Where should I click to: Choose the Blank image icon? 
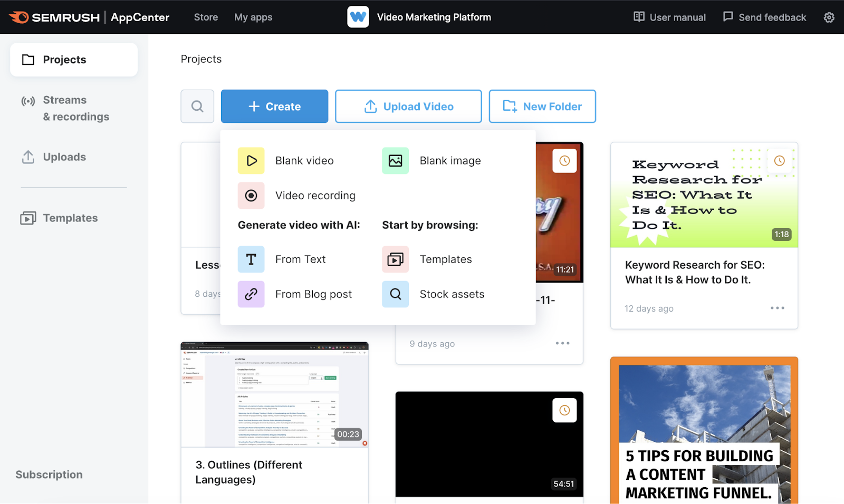395,161
